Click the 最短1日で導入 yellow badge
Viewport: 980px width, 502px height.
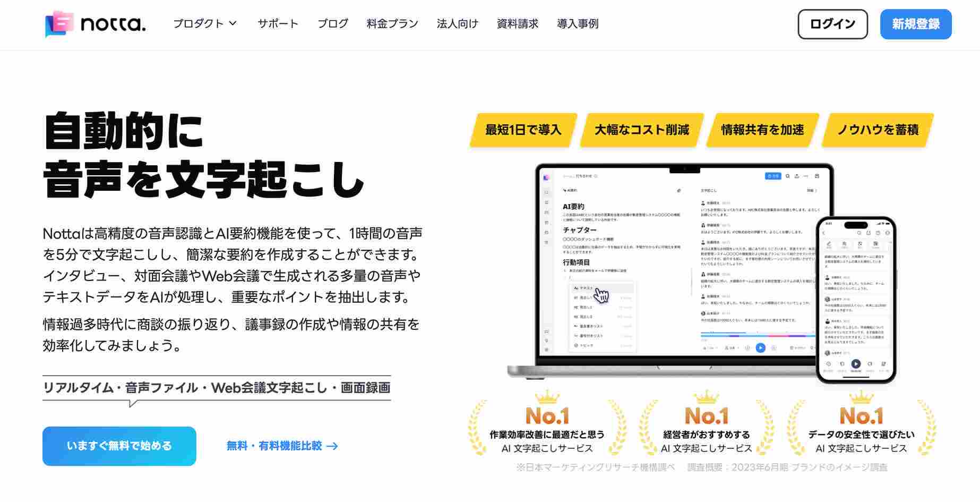coord(523,130)
